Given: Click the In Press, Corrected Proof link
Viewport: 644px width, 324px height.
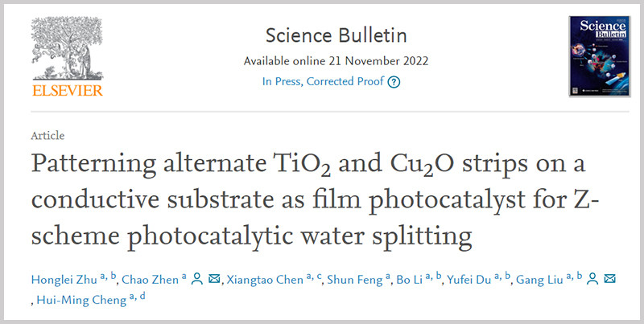Looking at the screenshot, I should tap(324, 82).
